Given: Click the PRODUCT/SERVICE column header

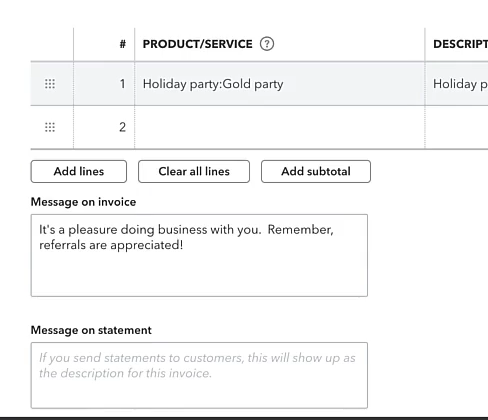Looking at the screenshot, I should (198, 44).
